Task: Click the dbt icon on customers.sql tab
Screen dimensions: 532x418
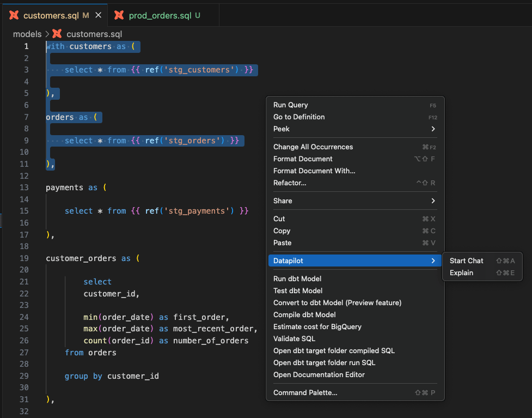Action: tap(14, 15)
